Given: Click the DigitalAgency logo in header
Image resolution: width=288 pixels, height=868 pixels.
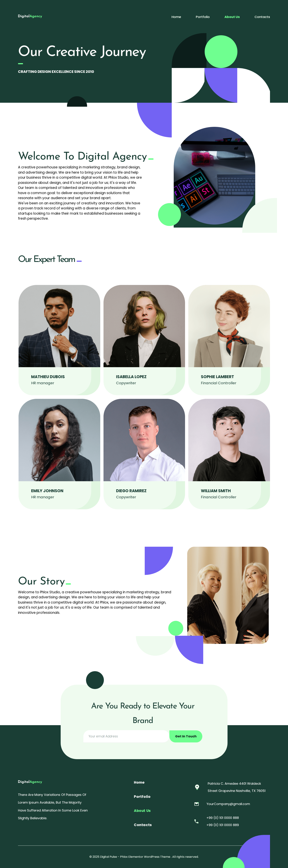Looking at the screenshot, I should pos(30,16).
